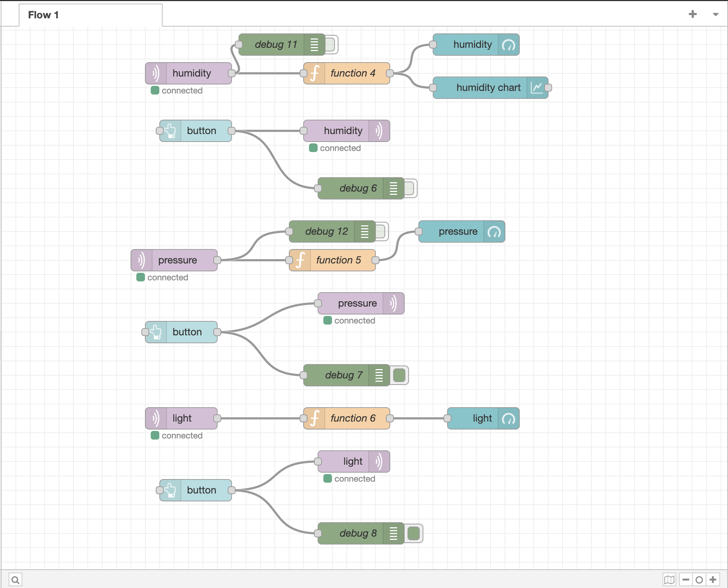Click debug 8 list icon
This screenshot has width=728, height=588.
click(393, 533)
